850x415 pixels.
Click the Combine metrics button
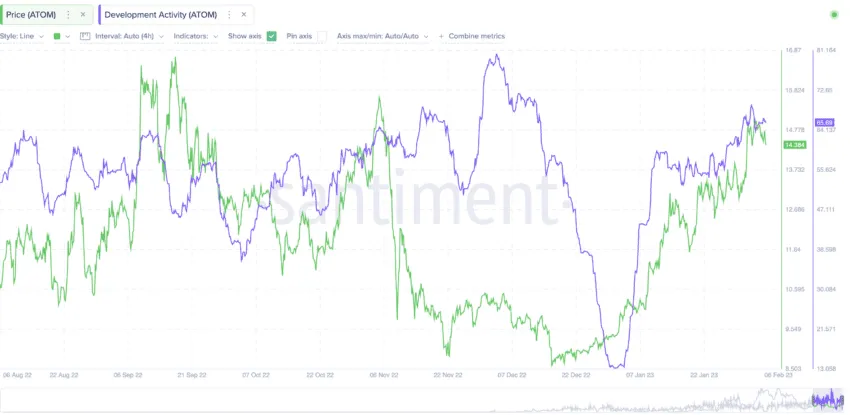click(477, 36)
